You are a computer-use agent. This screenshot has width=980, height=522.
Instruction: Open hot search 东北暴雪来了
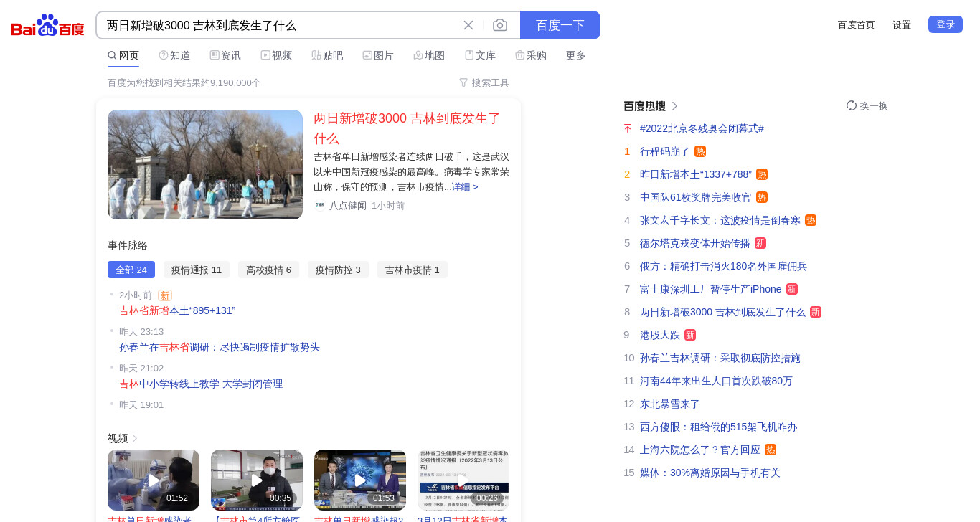[670, 404]
